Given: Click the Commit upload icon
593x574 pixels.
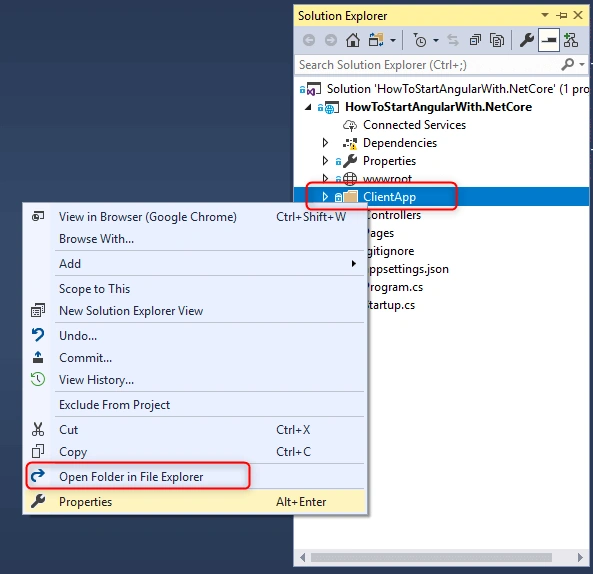Looking at the screenshot, I should pos(38,357).
